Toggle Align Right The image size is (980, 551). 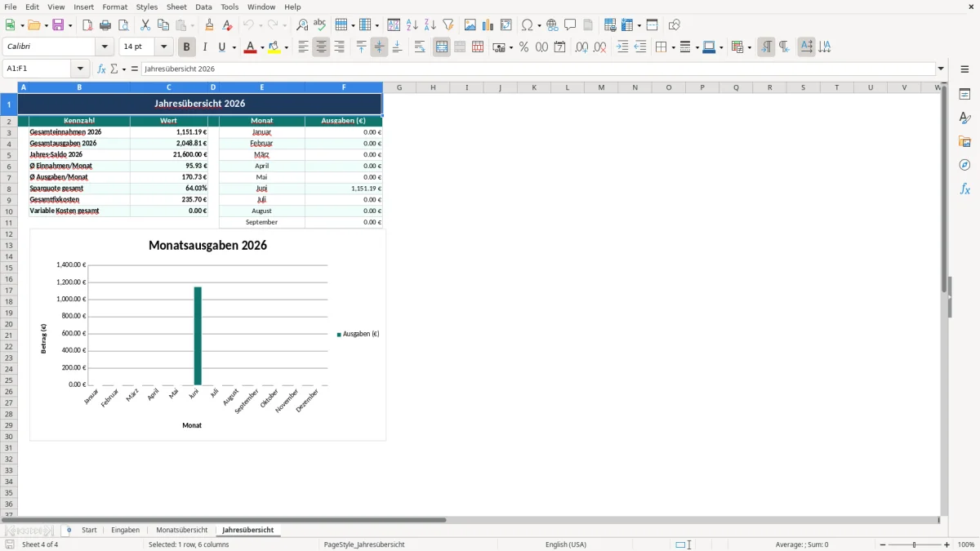click(x=339, y=47)
